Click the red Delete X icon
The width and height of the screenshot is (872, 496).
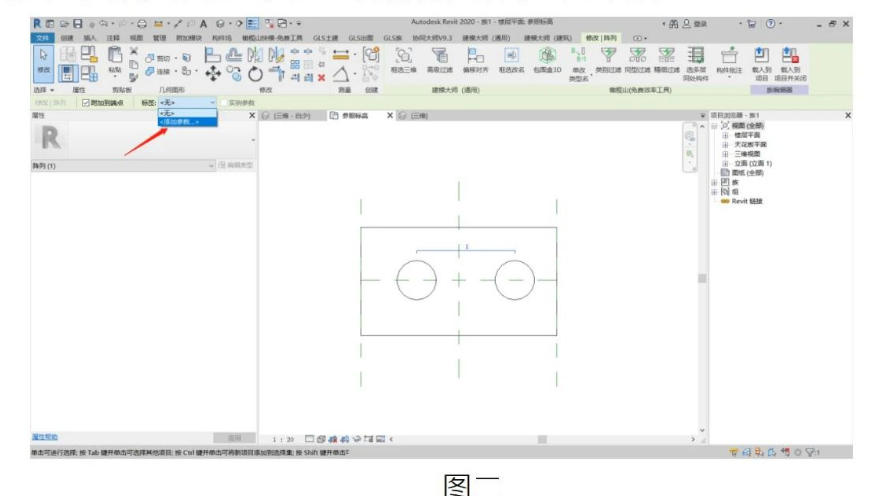pyautogui.click(x=321, y=78)
